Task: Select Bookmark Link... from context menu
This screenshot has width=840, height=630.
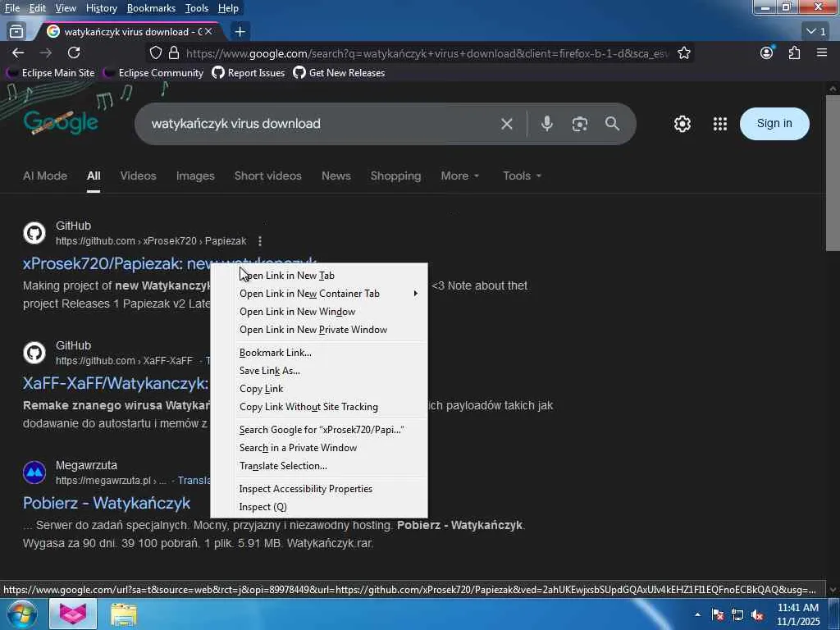Action: pos(319,353)
